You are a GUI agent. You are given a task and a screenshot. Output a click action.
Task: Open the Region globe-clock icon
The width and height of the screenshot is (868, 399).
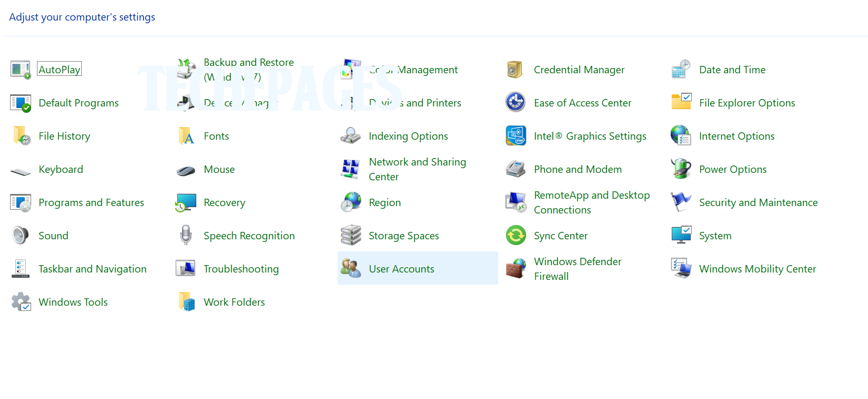(351, 202)
